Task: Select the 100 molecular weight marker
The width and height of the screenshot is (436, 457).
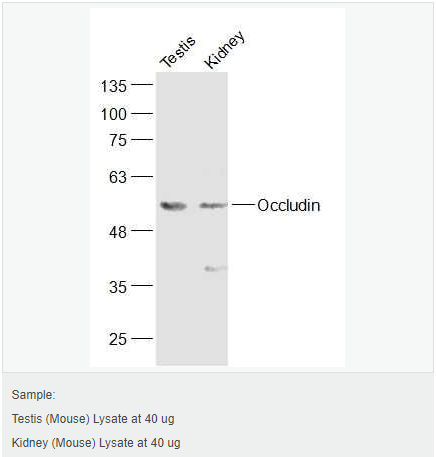Action: click(x=114, y=114)
